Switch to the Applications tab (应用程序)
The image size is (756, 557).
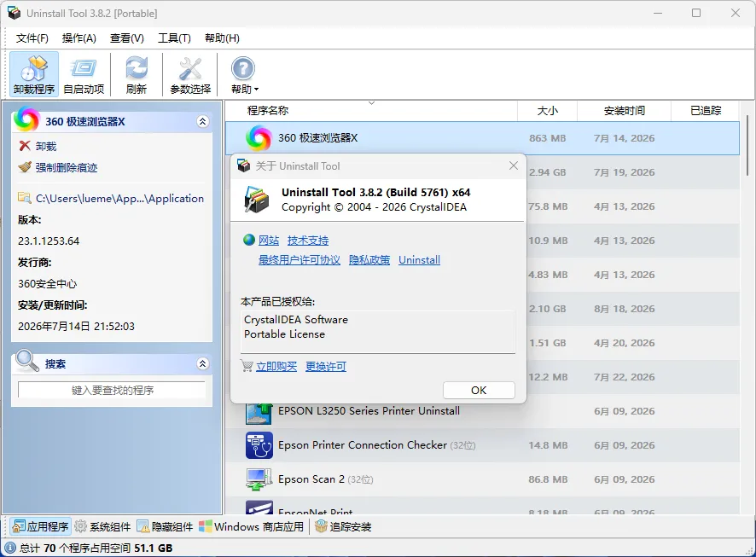click(x=40, y=526)
